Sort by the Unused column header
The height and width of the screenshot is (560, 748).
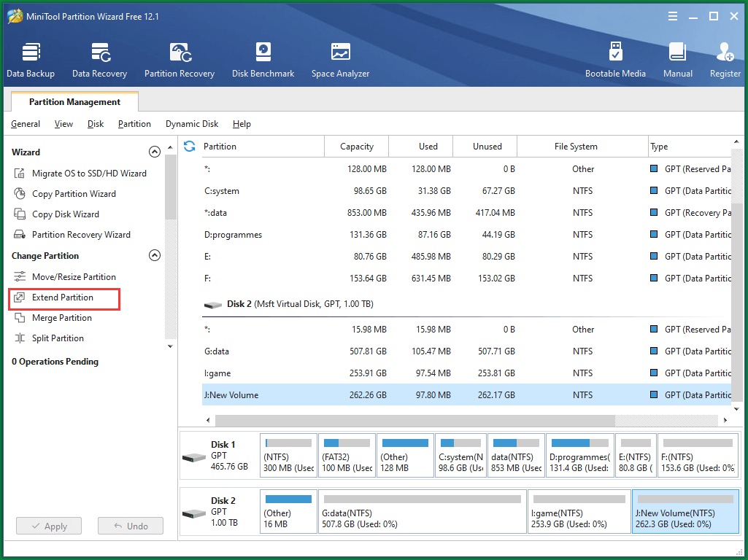click(x=485, y=147)
